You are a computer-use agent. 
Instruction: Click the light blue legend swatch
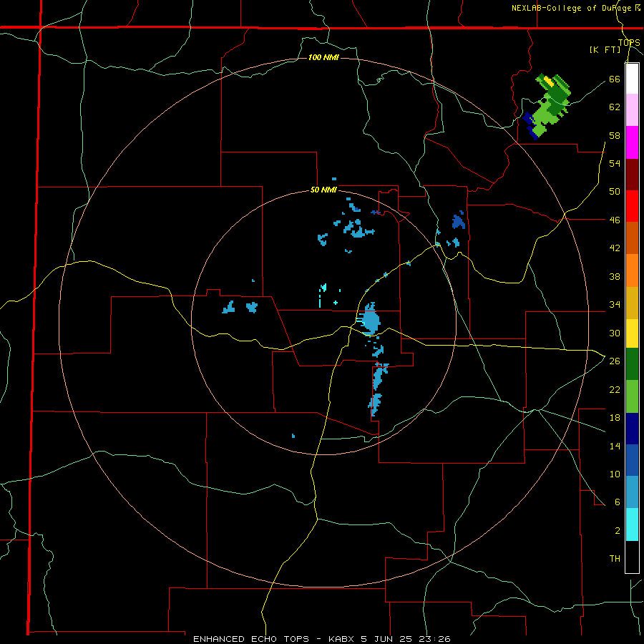(632, 492)
